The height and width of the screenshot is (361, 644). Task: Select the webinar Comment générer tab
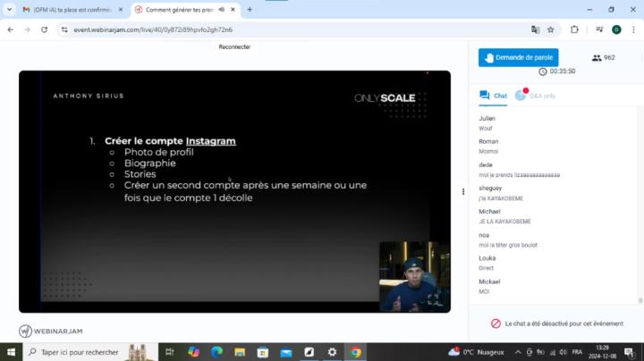coord(180,10)
